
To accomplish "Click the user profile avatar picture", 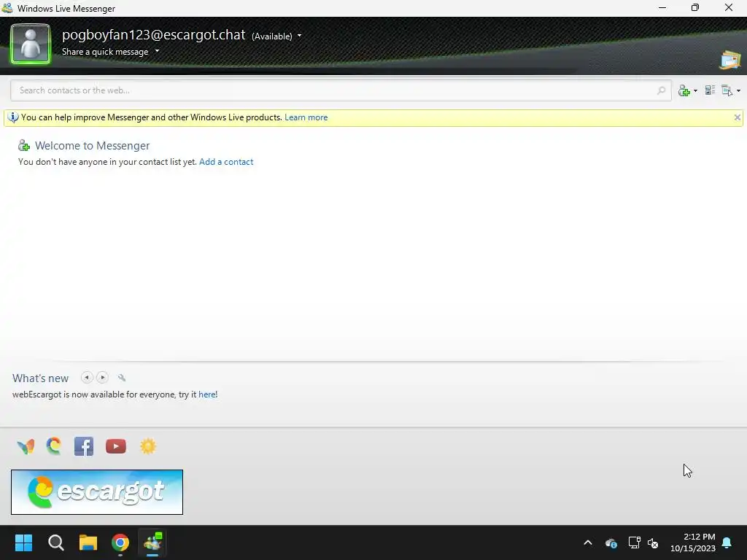I will [31, 44].
